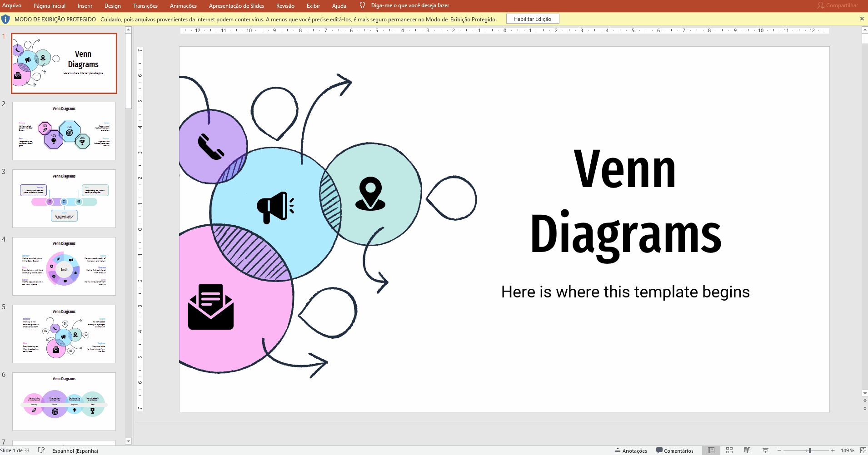This screenshot has width=868, height=455.
Task: Switch to the Página Inicial tab
Action: [x=50, y=6]
